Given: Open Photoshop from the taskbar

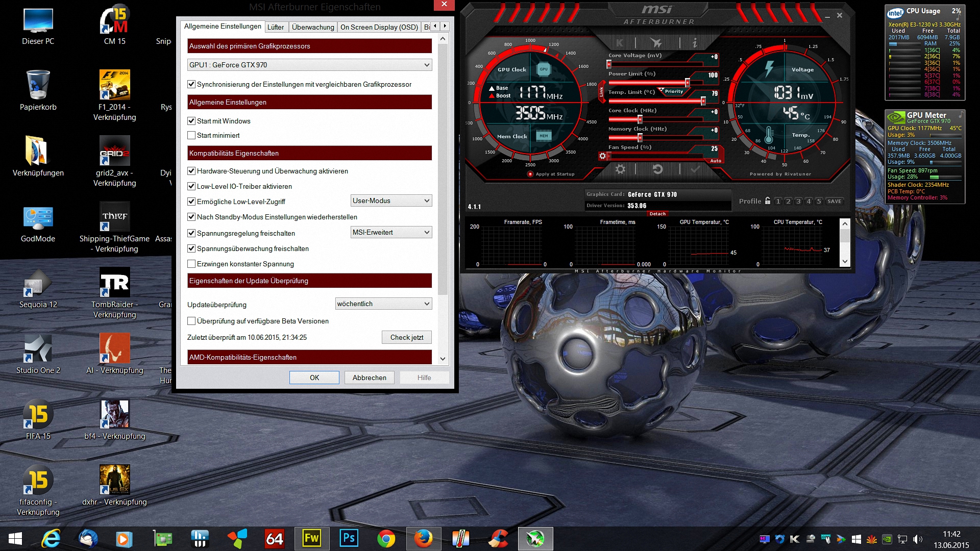Looking at the screenshot, I should tap(349, 538).
